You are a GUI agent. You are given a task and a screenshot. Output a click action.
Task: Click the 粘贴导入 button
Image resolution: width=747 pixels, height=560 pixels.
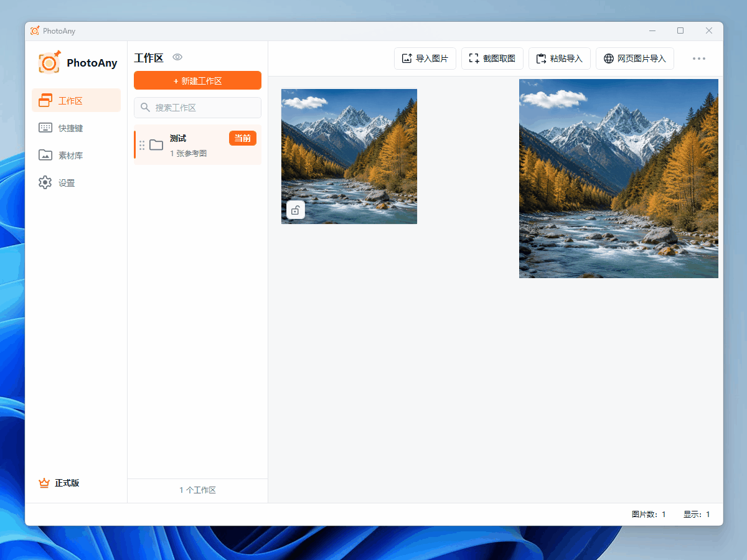pyautogui.click(x=560, y=58)
